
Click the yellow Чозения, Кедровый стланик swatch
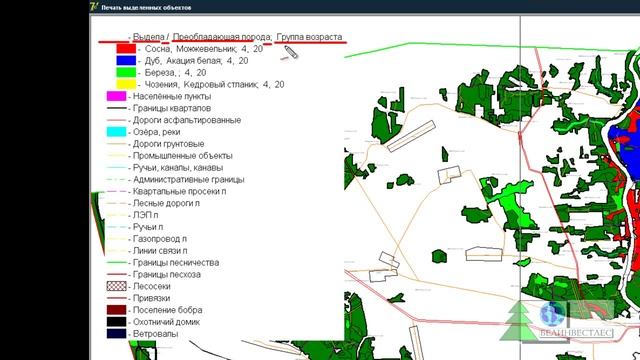click(x=126, y=84)
